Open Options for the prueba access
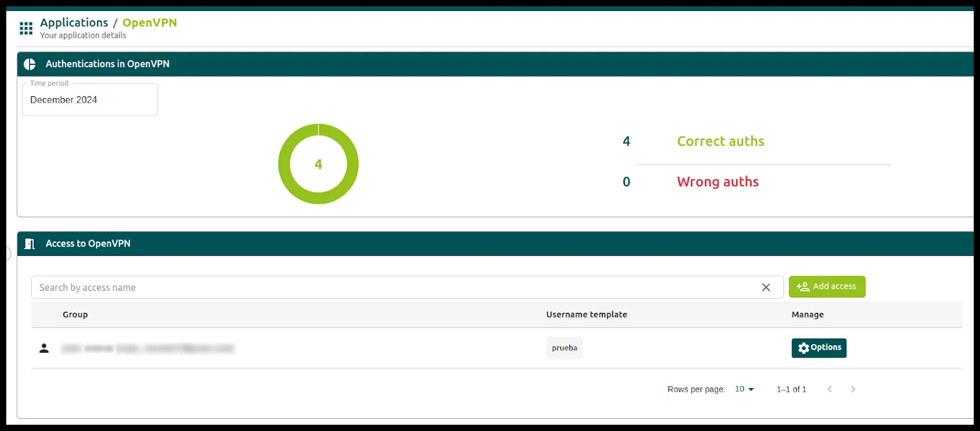 click(x=819, y=348)
